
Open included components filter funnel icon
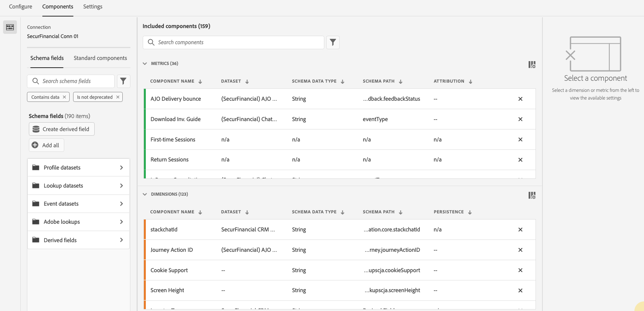click(333, 42)
